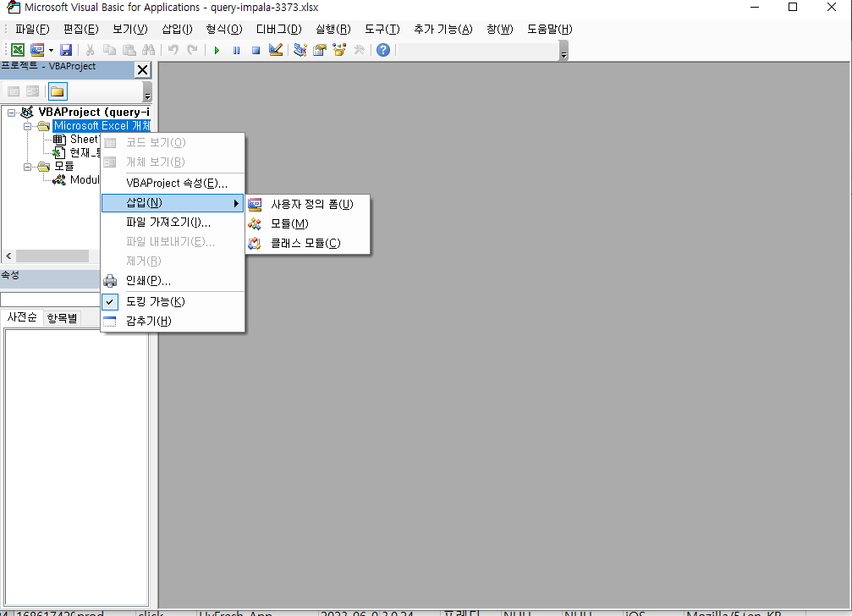
Task: Open the 도움말(H) menu
Action: point(550,29)
